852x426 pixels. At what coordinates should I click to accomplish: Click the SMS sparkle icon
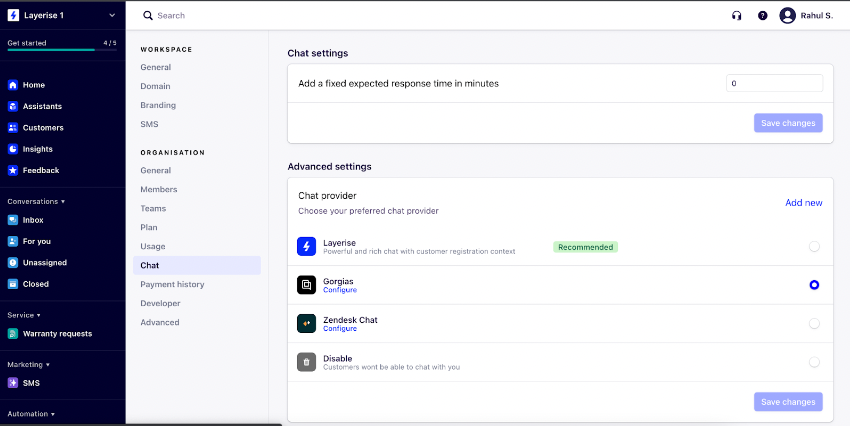coord(13,383)
